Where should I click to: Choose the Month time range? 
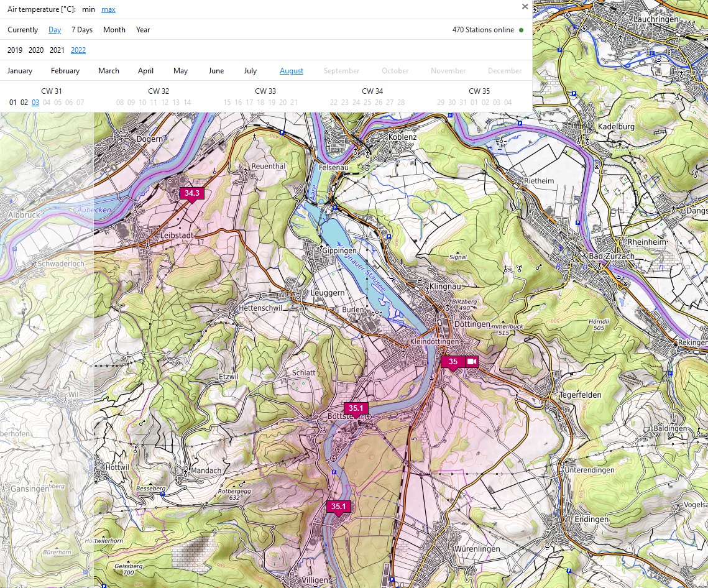point(114,30)
